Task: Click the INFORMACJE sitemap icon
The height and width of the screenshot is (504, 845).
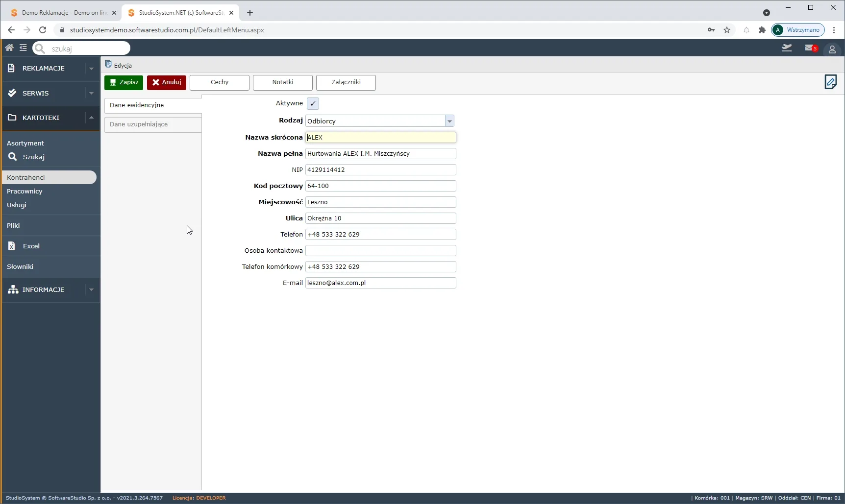Action: click(13, 289)
